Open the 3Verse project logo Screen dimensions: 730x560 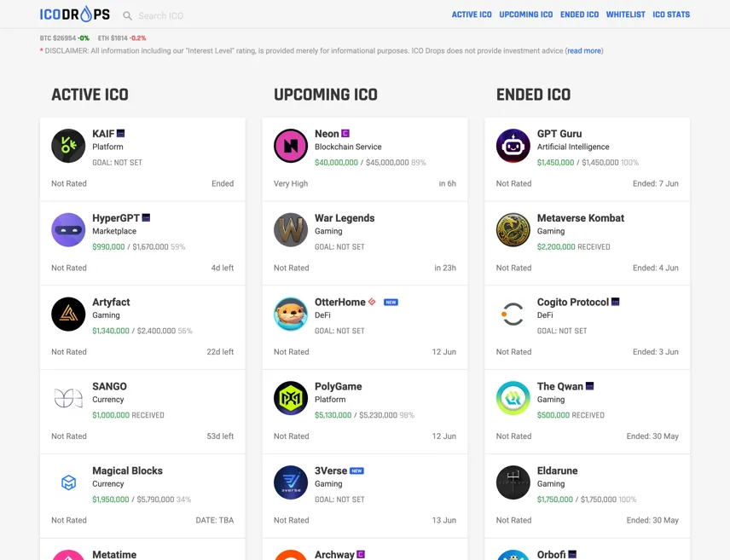(x=291, y=482)
